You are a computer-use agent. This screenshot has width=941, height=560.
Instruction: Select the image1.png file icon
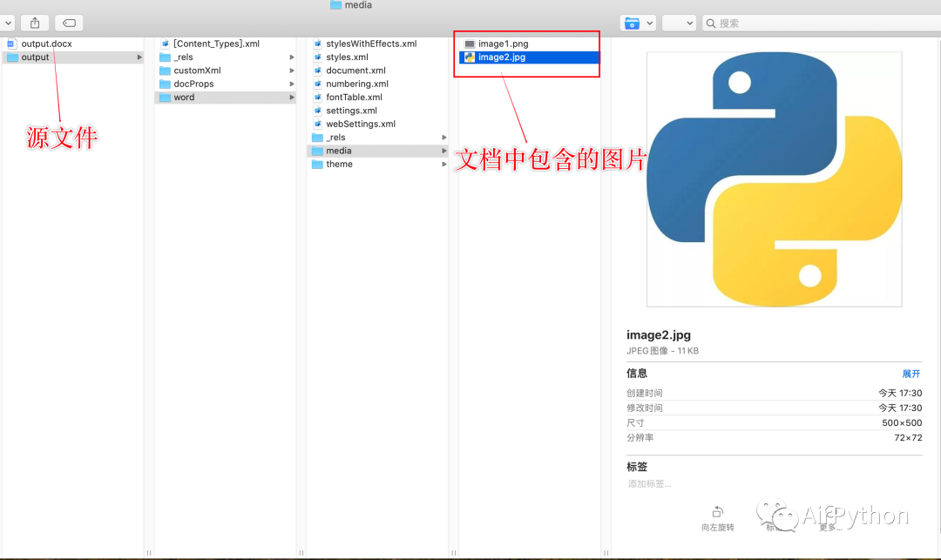point(470,44)
